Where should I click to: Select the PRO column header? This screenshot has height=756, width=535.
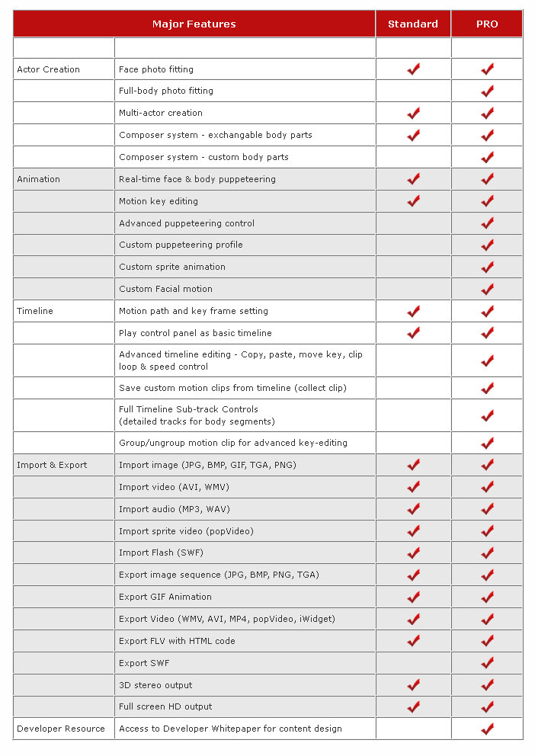487,24
